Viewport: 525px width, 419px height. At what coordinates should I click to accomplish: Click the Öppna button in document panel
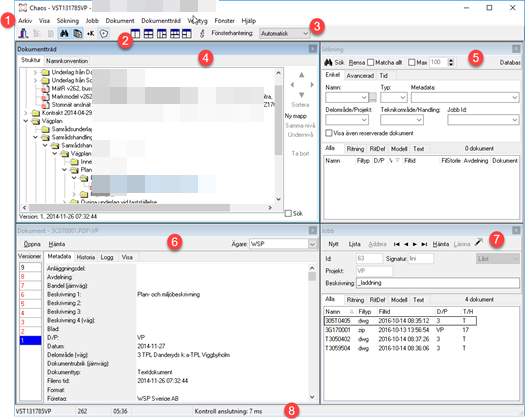32,244
